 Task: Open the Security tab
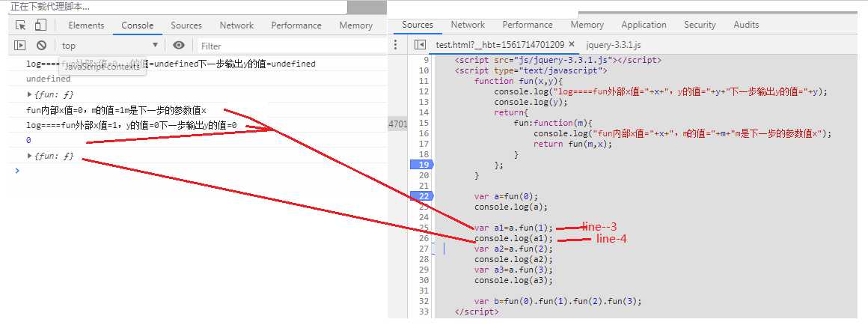click(700, 25)
